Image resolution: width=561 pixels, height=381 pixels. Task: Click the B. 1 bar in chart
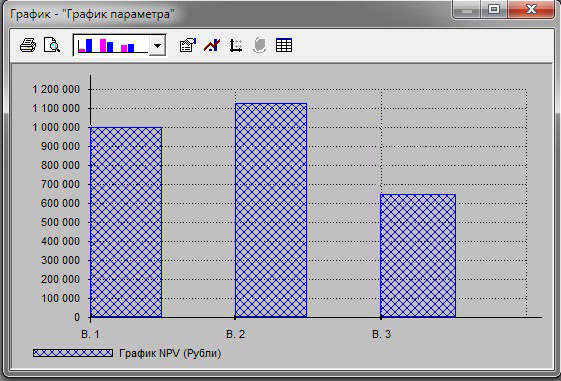tap(126, 222)
